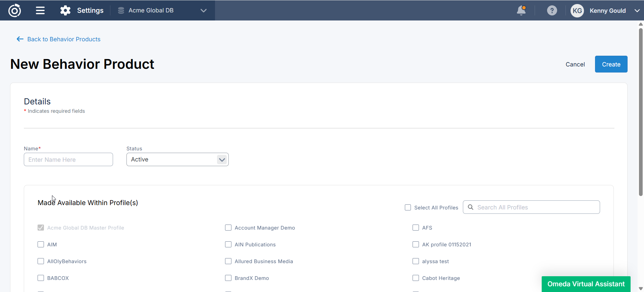Open the help question mark icon

pos(552,10)
